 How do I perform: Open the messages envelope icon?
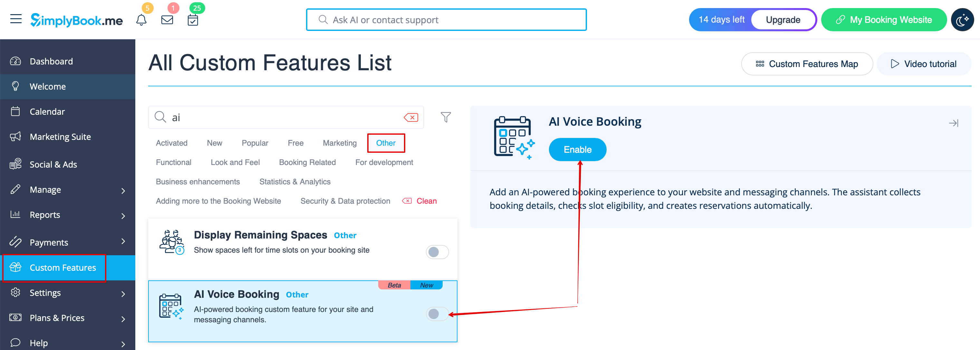(x=167, y=20)
